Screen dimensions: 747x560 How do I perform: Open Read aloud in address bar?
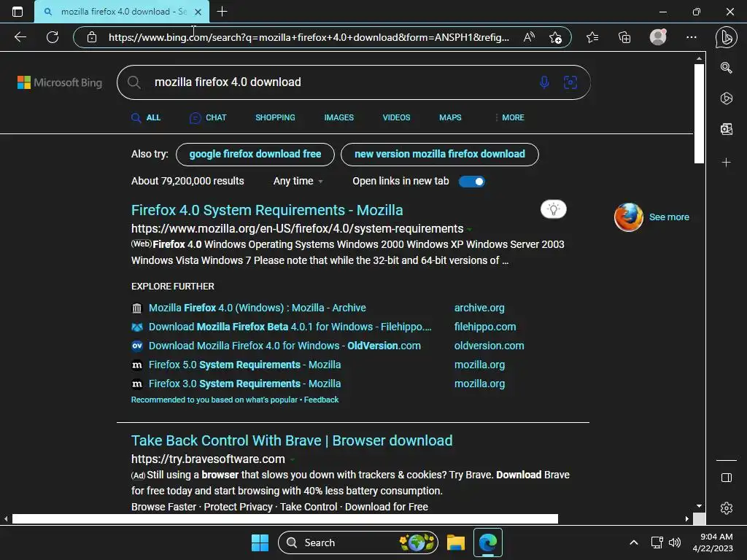[x=530, y=37]
